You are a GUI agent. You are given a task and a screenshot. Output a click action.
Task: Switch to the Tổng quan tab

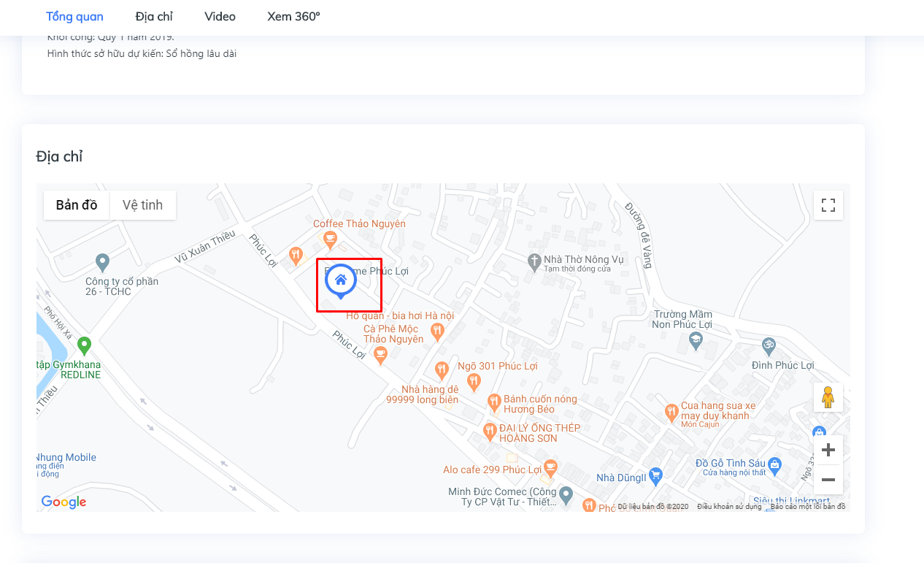coord(74,16)
